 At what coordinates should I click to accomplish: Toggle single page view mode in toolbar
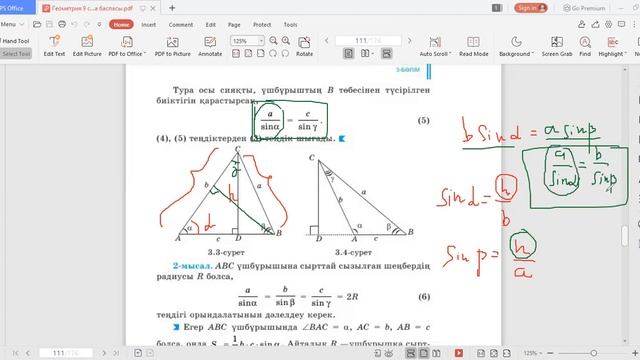[x=348, y=53]
